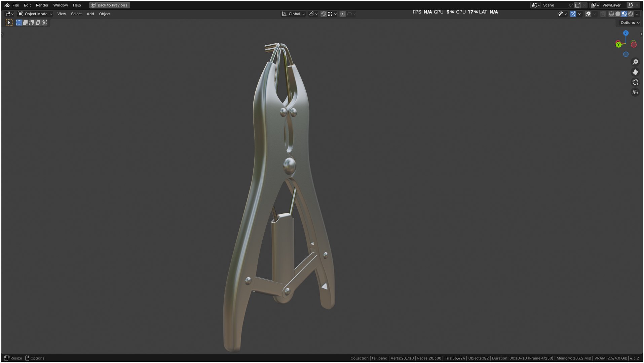
Task: Open the snapping options dropdown
Action: tap(332, 14)
